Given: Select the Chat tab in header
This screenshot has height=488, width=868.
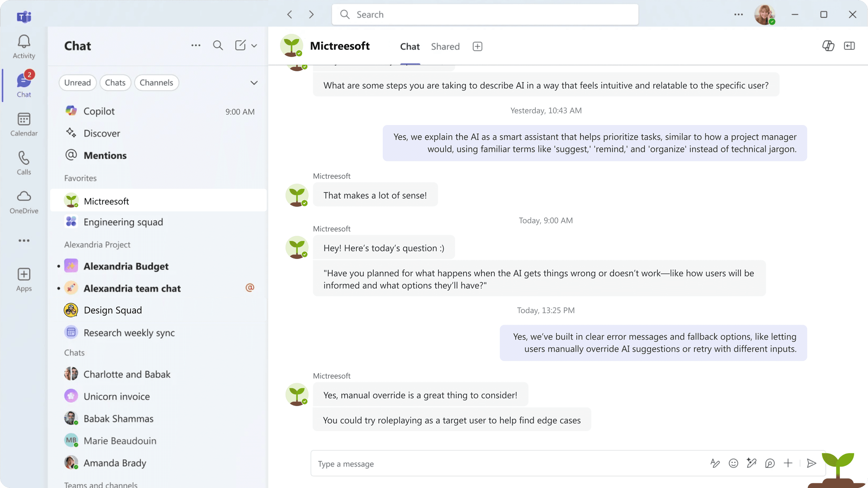Looking at the screenshot, I should pos(410,46).
